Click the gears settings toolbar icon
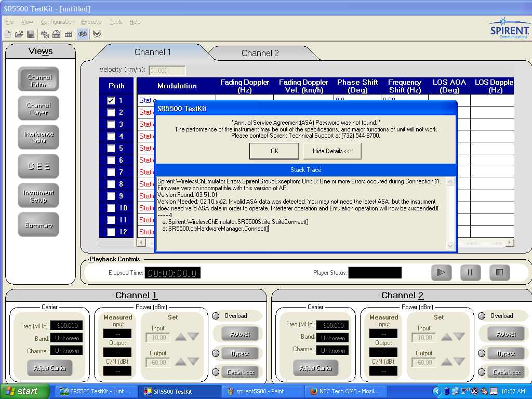This screenshot has width=532, height=399. (45, 34)
